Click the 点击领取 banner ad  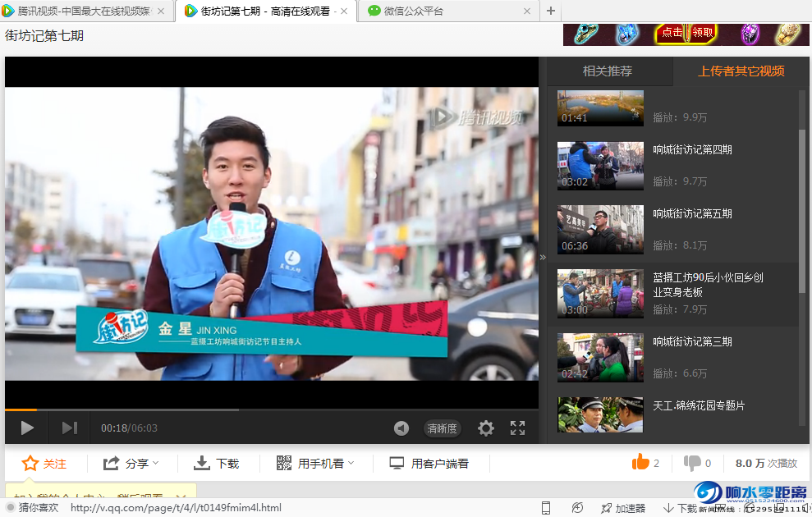point(686,34)
